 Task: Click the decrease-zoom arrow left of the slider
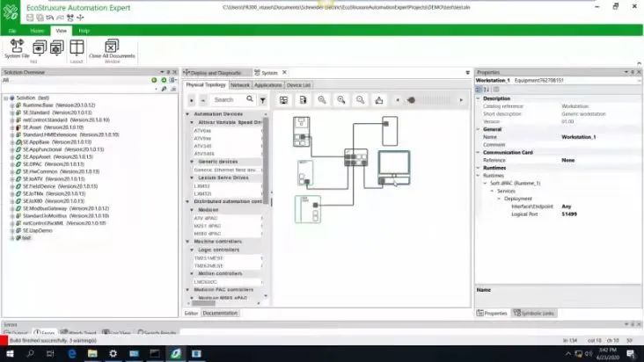398,100
